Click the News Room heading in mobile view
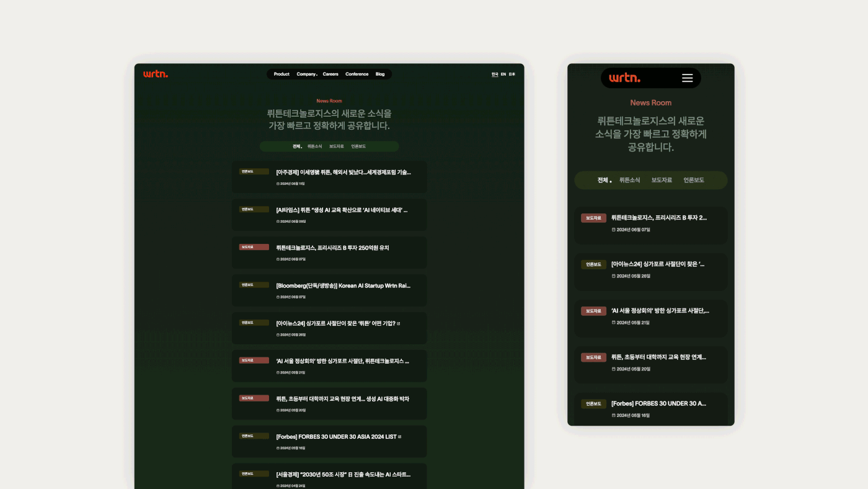868x489 pixels. click(651, 103)
